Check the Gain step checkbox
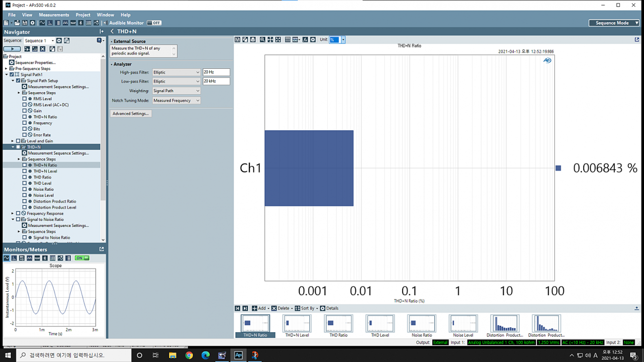 point(24,111)
